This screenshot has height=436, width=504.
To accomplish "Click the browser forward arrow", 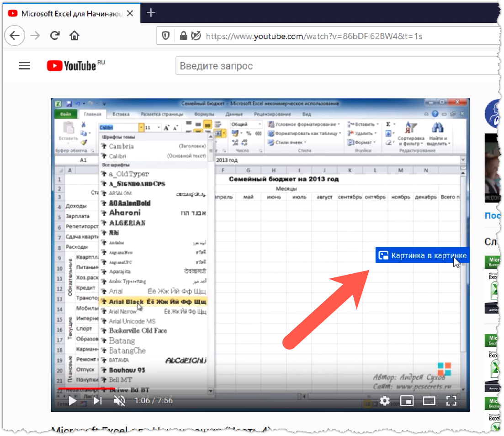I will [x=35, y=35].
